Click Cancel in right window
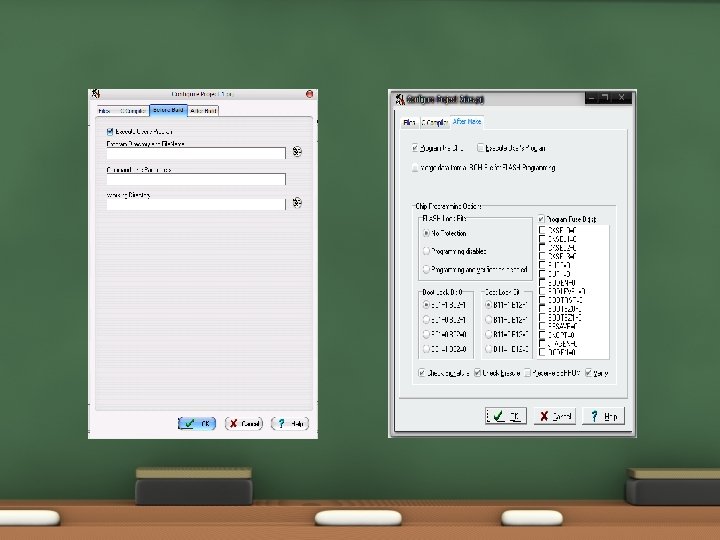 point(555,416)
